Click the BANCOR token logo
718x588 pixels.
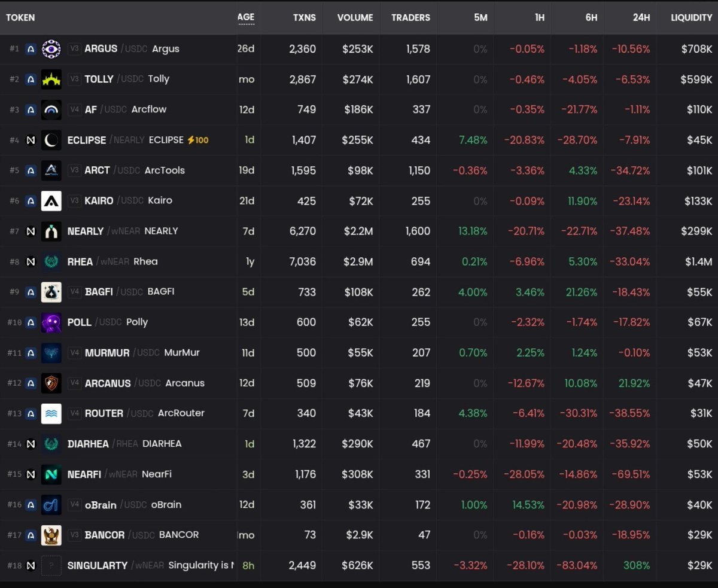coord(51,535)
